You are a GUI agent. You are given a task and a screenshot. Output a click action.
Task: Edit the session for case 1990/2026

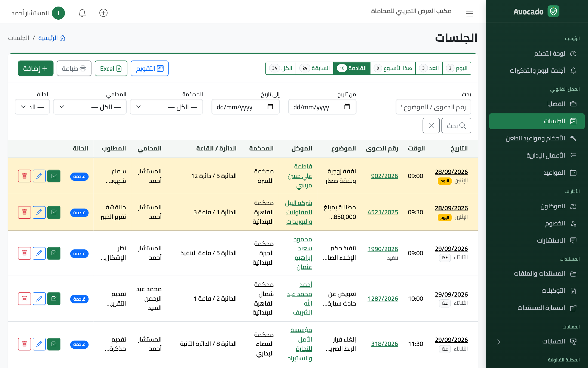coord(39,253)
